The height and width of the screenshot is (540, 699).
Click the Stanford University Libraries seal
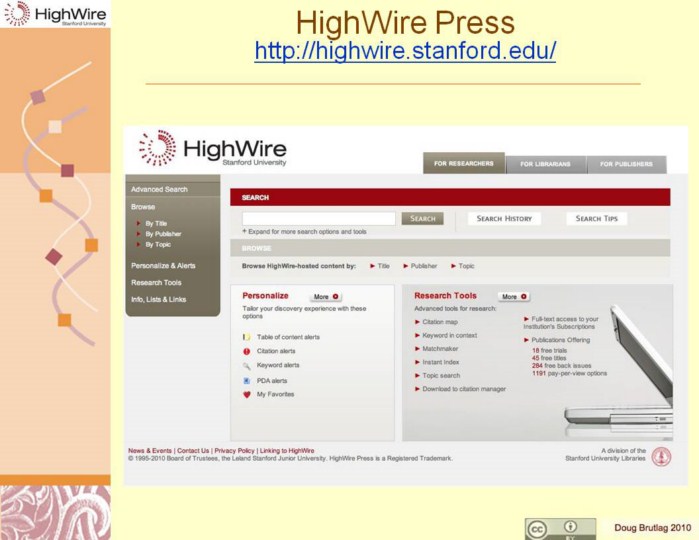[661, 457]
